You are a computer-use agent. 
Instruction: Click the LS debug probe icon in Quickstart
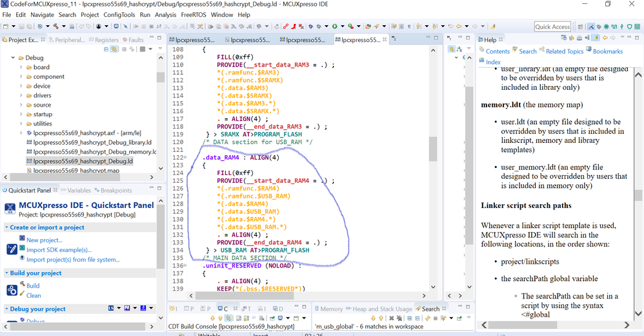pyautogui.click(x=111, y=308)
